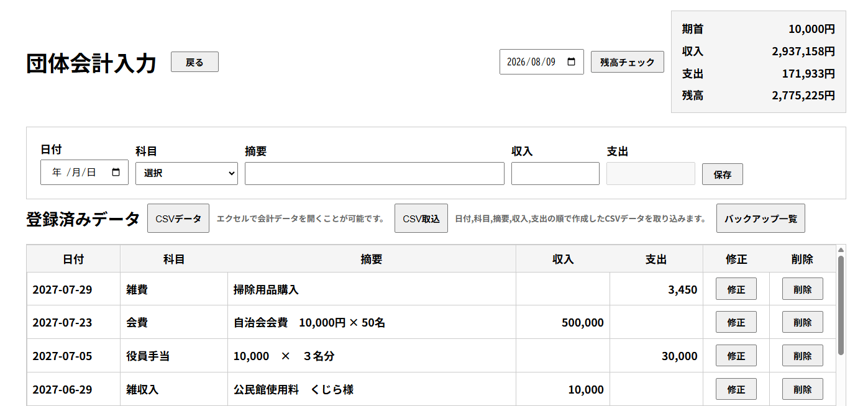Delete the 役員手当 row
This screenshot has height=406, width=868.
tap(803, 356)
